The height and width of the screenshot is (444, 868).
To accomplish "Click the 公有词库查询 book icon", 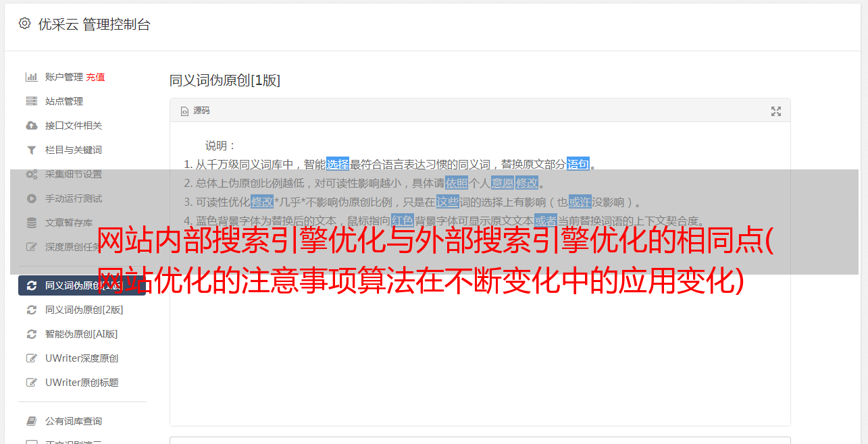I will click(x=31, y=421).
